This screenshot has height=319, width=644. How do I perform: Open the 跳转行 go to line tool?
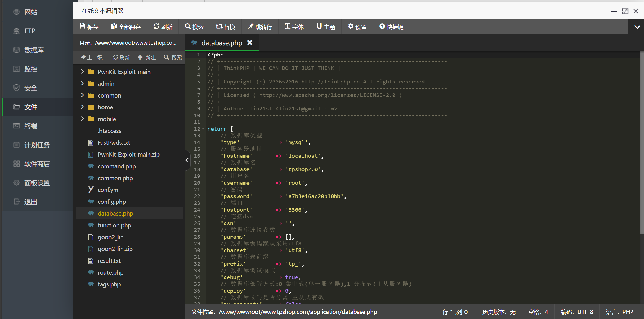tap(260, 27)
